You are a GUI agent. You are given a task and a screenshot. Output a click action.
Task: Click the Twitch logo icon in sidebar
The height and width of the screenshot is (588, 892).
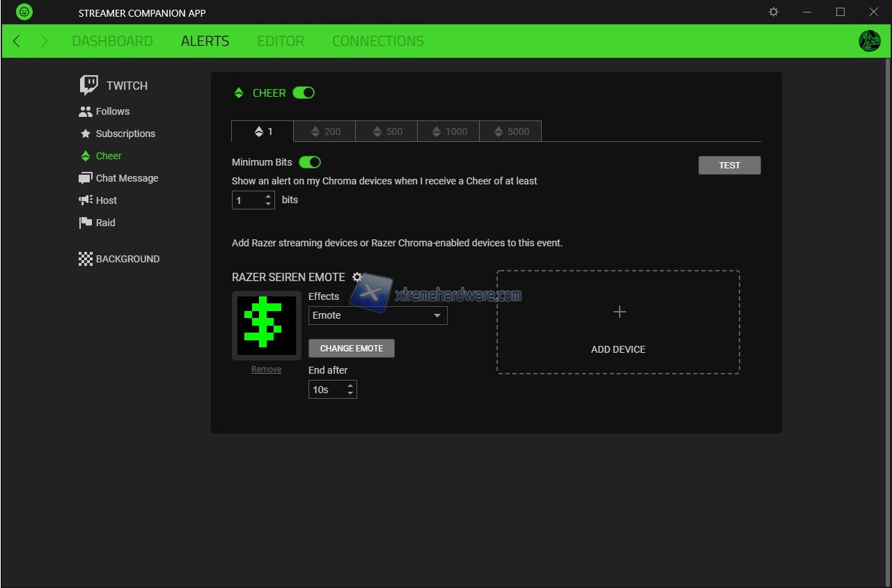point(89,85)
